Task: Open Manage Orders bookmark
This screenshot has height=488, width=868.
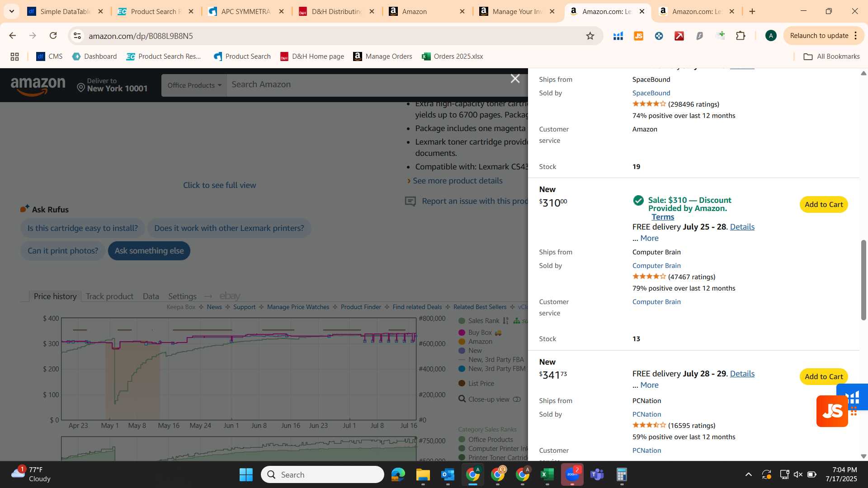Action: click(x=382, y=56)
